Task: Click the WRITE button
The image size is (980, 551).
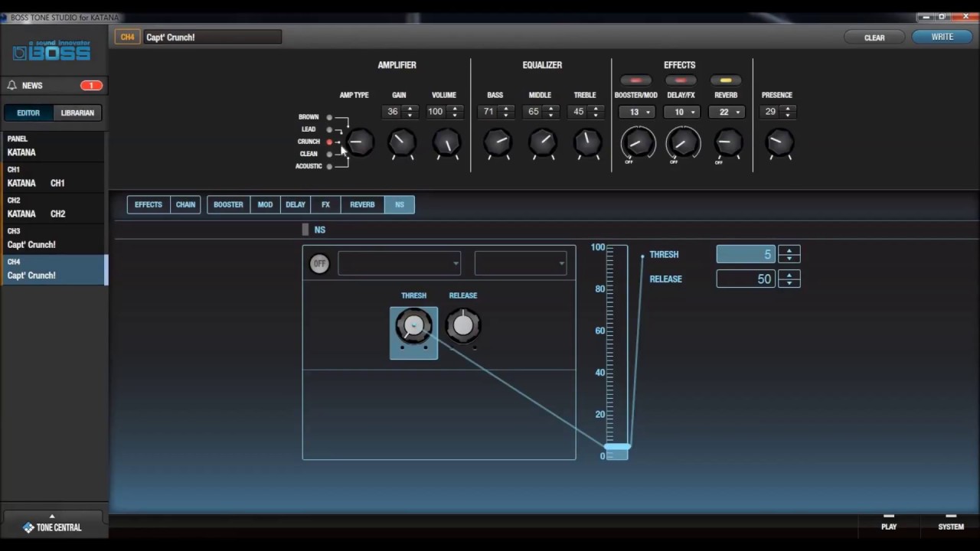Action: (x=942, y=37)
